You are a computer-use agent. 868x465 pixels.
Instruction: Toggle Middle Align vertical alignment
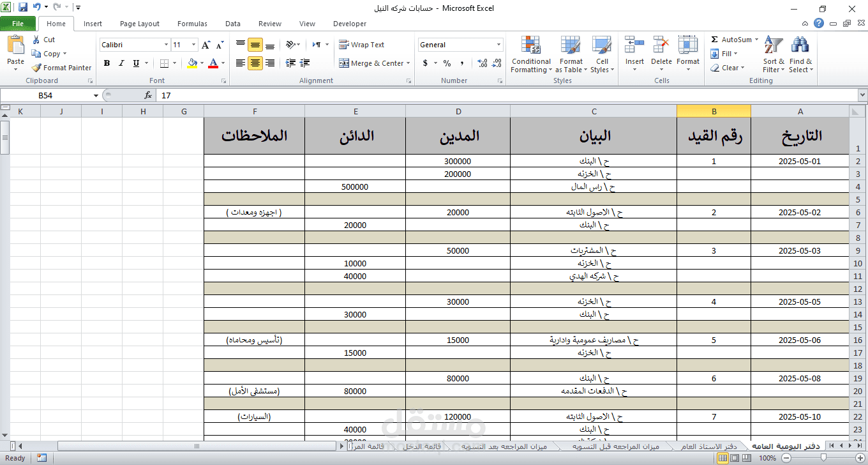coord(255,45)
